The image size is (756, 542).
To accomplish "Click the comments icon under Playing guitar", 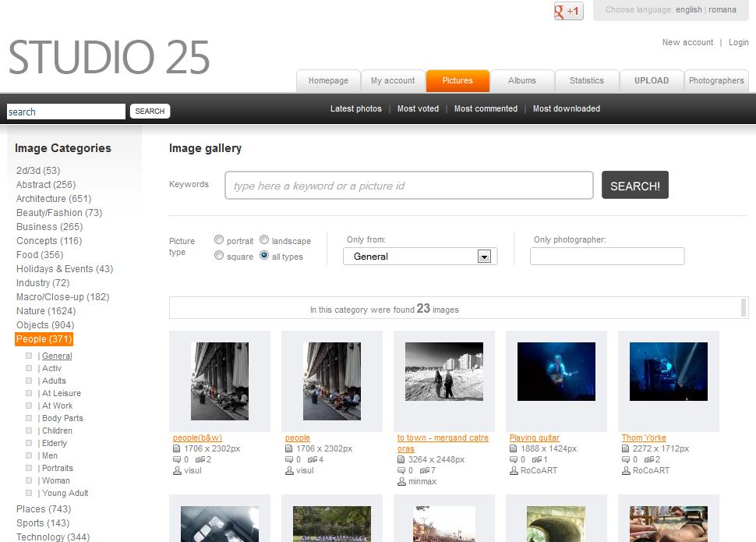I will tap(514, 459).
